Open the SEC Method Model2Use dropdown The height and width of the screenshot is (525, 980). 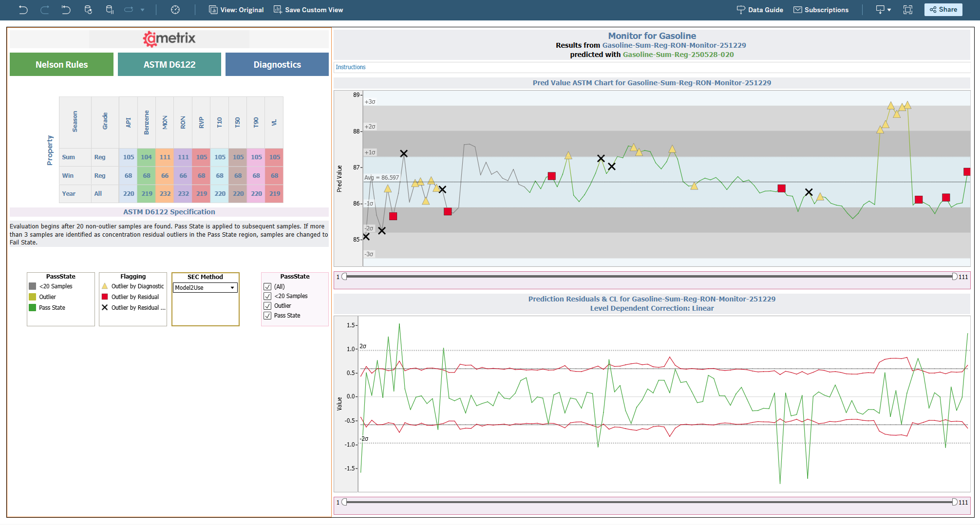tap(205, 288)
